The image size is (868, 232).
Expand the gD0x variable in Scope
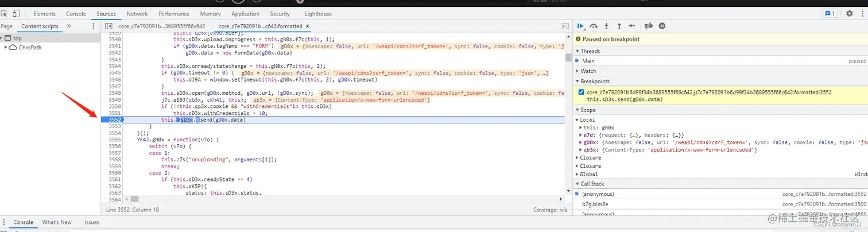click(582, 142)
